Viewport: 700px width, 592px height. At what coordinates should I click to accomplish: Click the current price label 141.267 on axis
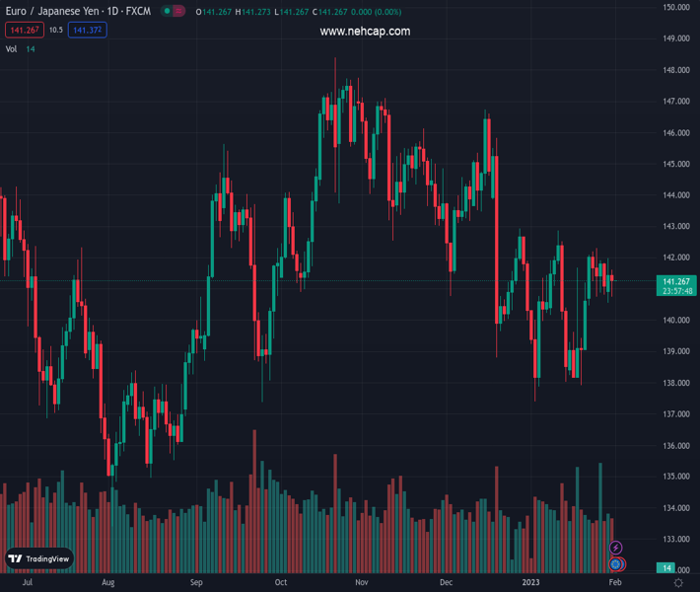[676, 281]
